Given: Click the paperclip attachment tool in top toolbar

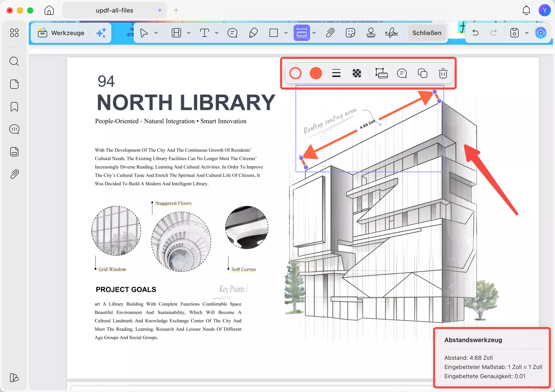Looking at the screenshot, I should click(x=330, y=33).
